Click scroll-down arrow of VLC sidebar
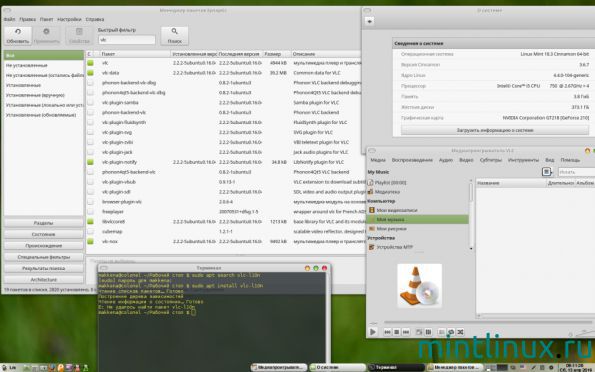Screen dimensions: 595x372 pos(471,249)
